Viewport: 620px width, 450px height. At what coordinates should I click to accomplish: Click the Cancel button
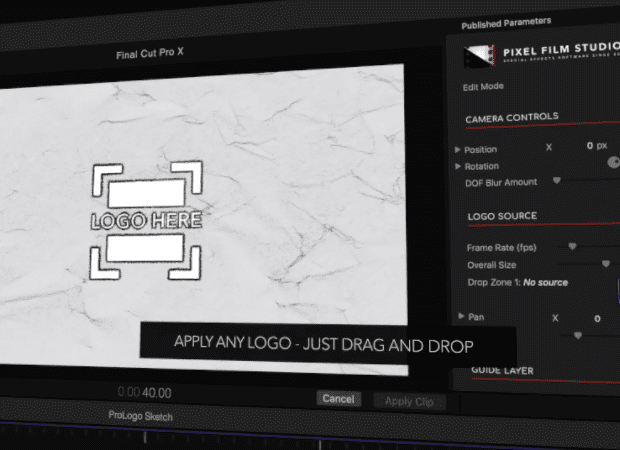(x=338, y=399)
